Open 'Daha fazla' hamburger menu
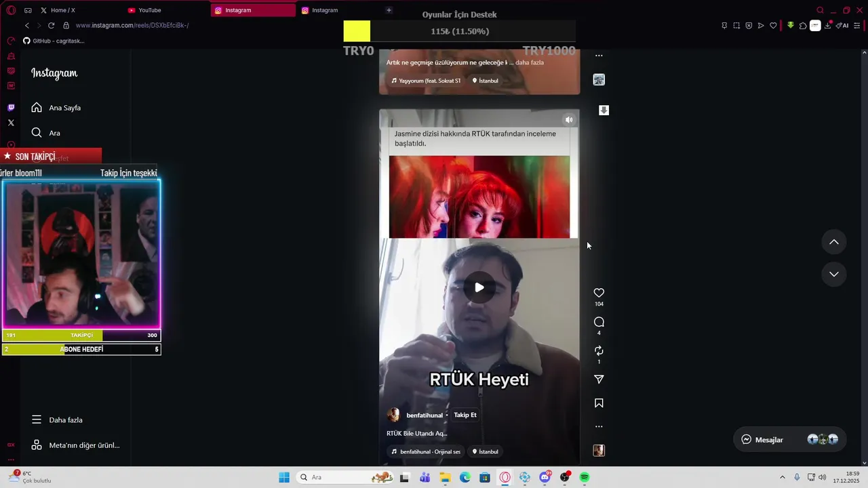The height and width of the screenshot is (488, 868). click(57, 420)
